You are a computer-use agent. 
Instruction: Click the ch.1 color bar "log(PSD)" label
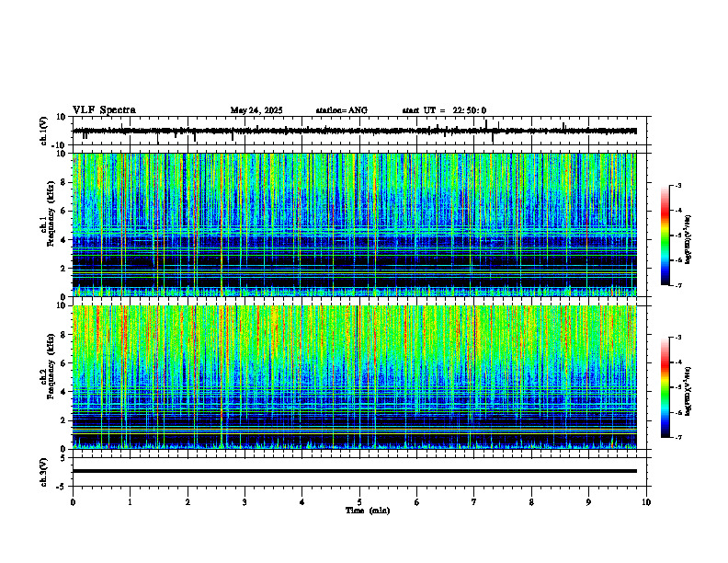tap(688, 240)
